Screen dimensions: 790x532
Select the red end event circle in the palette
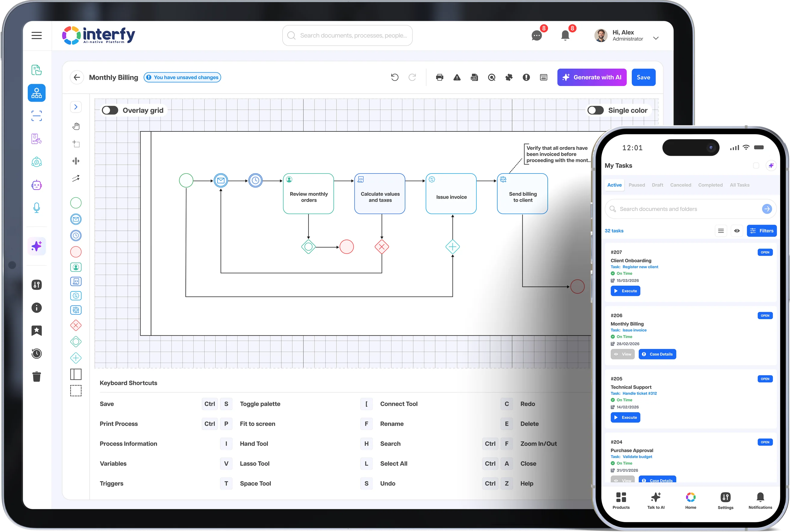(76, 252)
